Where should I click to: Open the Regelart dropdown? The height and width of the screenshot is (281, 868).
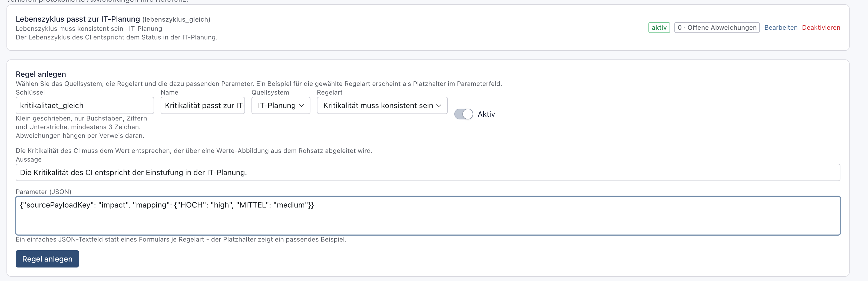[382, 105]
